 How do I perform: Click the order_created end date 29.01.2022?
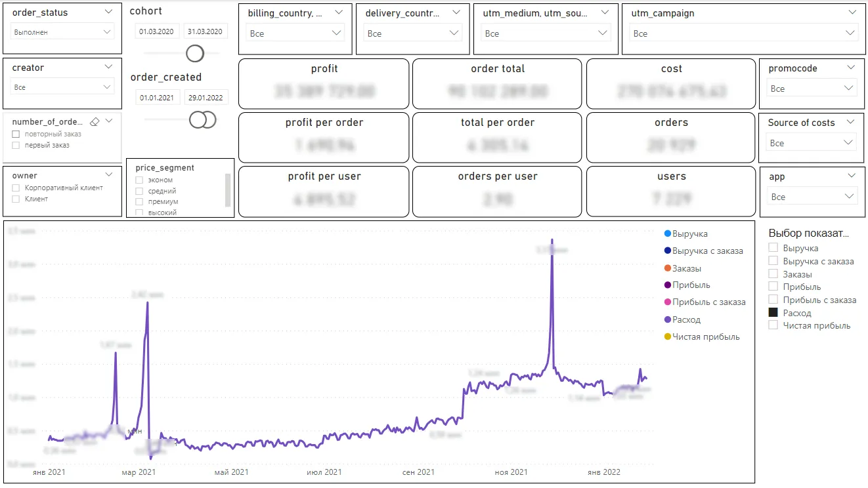[x=206, y=98]
